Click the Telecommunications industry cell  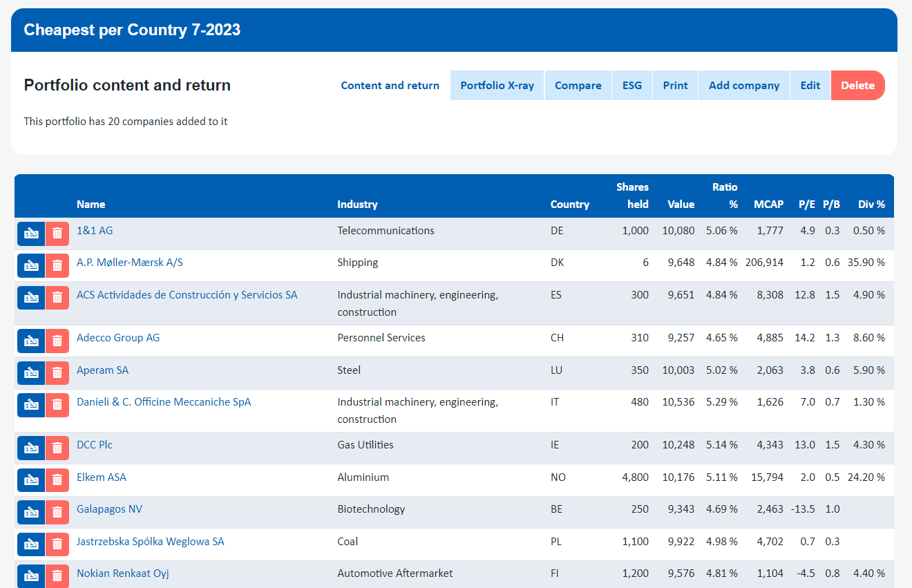[386, 231]
